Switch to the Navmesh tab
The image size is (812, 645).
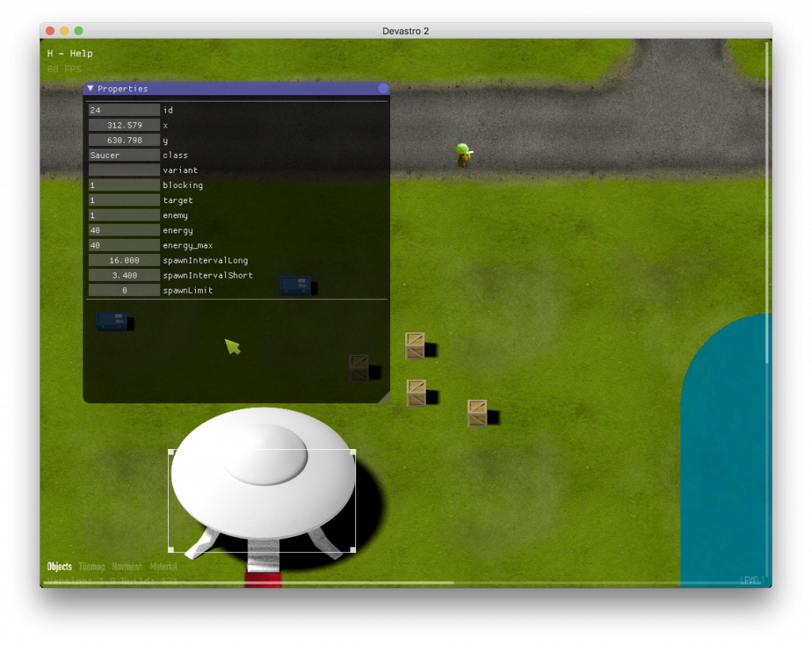(128, 566)
